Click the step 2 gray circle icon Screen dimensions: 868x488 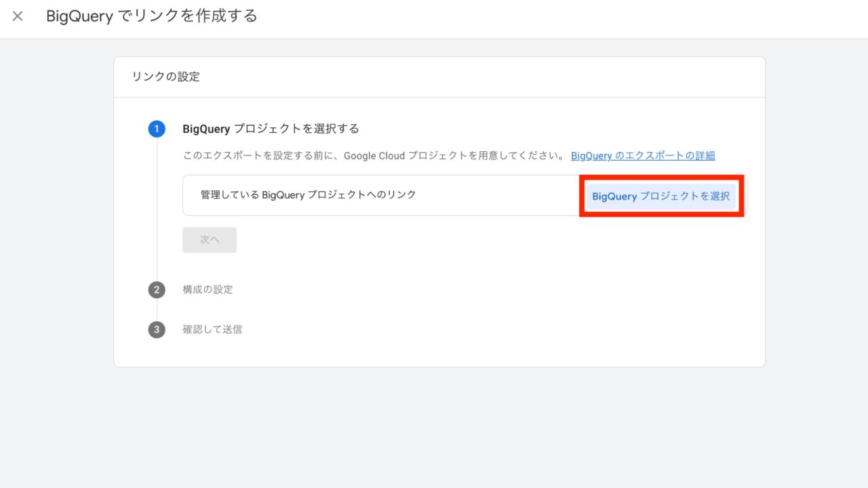tap(157, 290)
